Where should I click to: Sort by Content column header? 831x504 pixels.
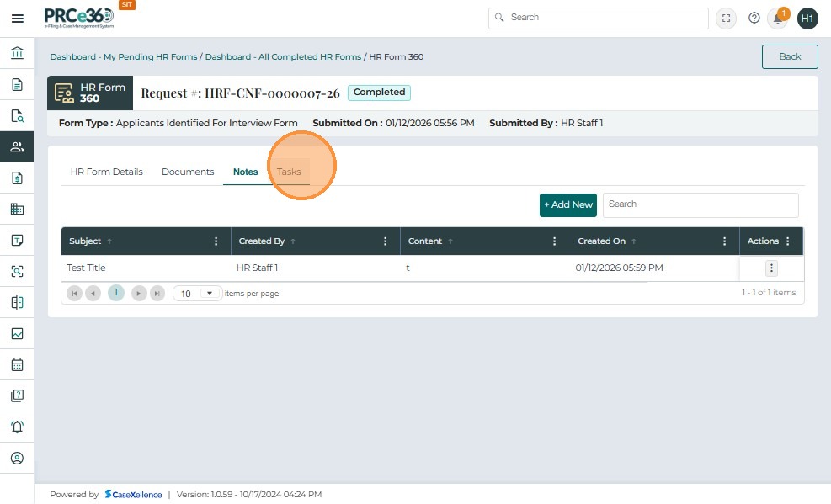[425, 241]
